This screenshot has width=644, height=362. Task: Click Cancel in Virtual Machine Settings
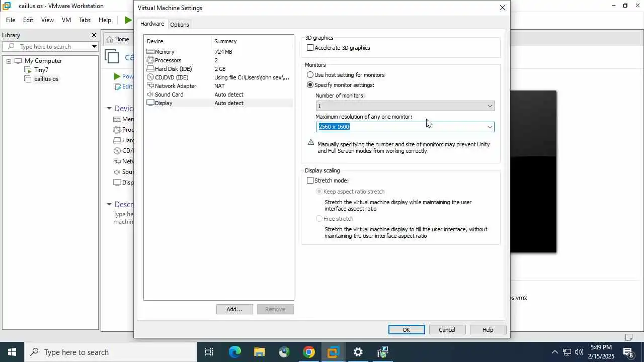(x=447, y=330)
